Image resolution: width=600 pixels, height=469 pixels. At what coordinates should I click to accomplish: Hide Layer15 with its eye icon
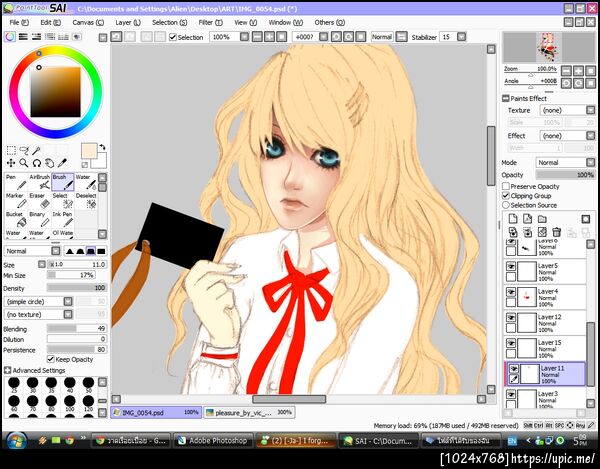[511, 343]
